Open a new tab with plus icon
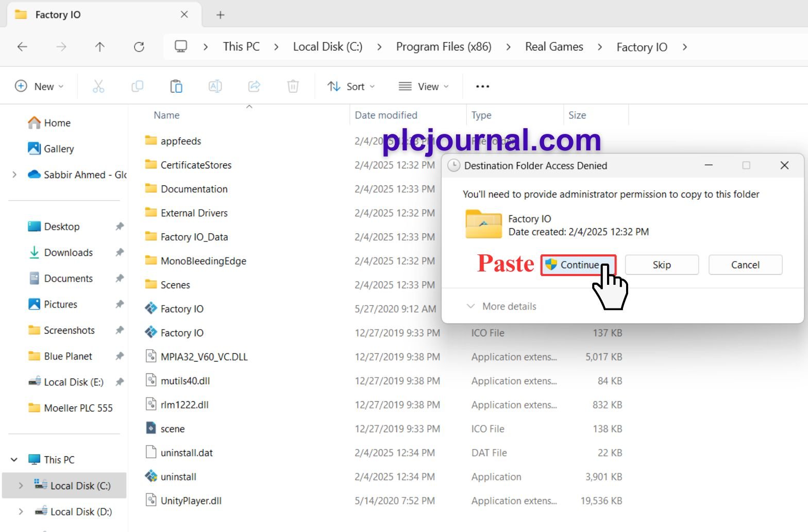Image resolution: width=808 pixels, height=532 pixels. [221, 15]
